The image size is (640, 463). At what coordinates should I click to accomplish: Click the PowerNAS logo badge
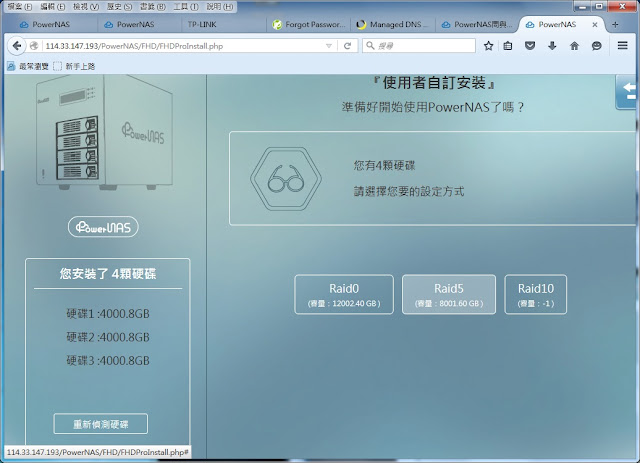(x=103, y=227)
